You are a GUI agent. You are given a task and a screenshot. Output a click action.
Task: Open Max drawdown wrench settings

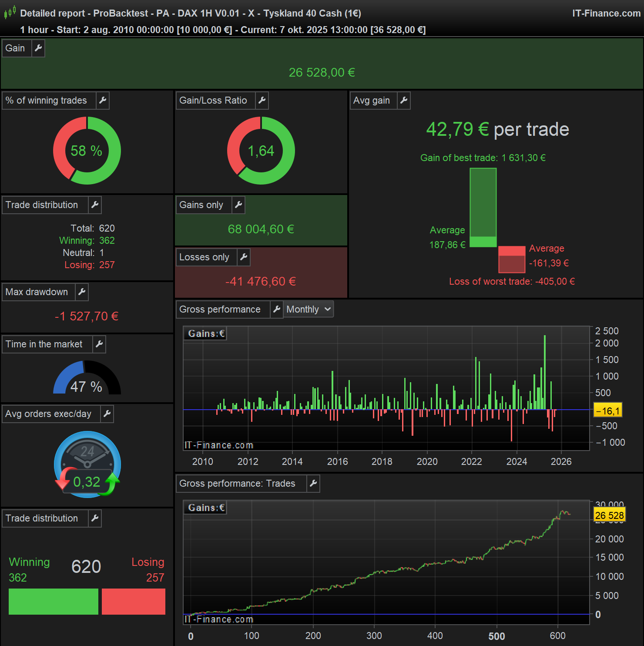click(82, 292)
